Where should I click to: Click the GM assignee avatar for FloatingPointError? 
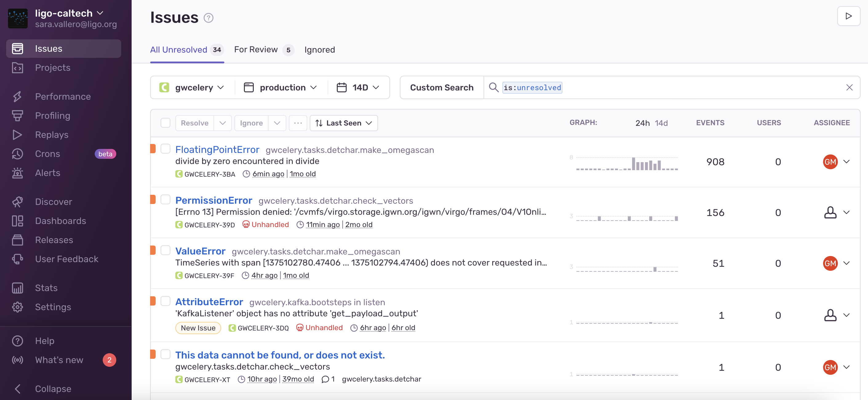click(830, 162)
